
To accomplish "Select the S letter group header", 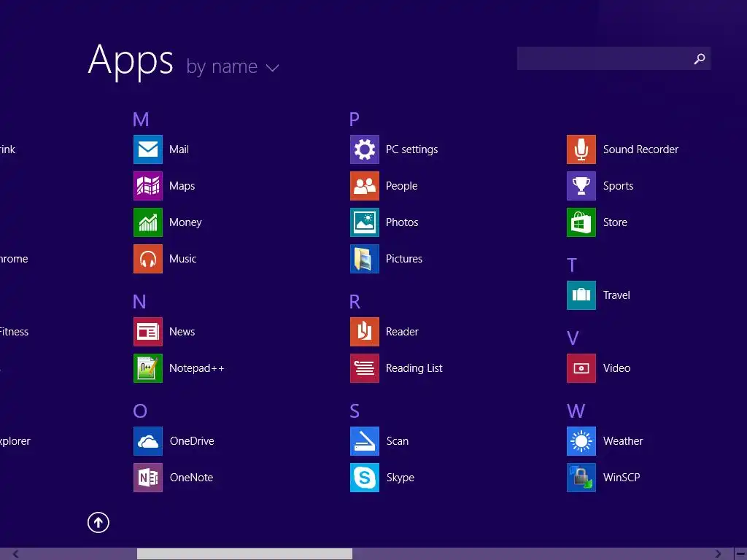I will point(355,411).
